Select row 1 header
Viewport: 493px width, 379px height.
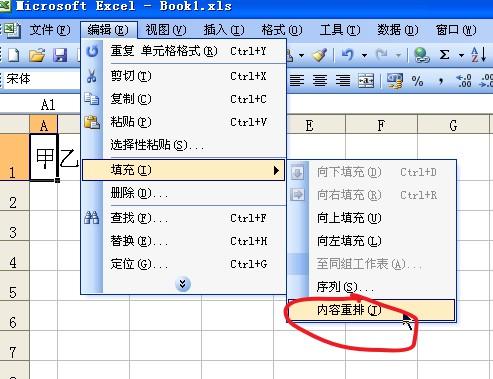coord(14,158)
